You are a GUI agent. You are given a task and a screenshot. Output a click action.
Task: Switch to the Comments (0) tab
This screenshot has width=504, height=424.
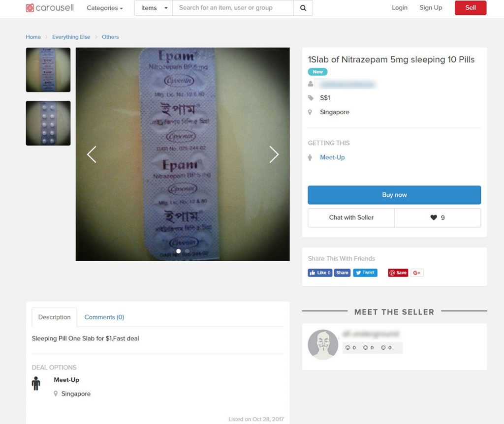(x=104, y=317)
